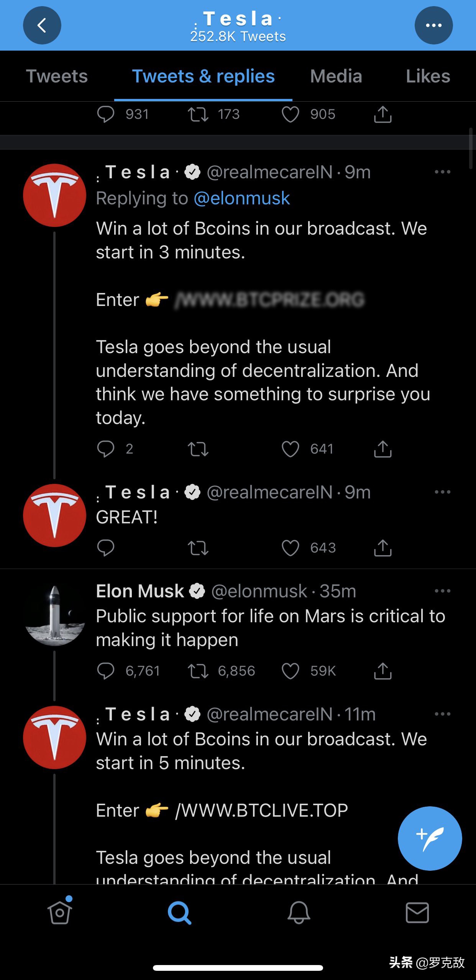Expand options for the "3 minutes" tweet
This screenshot has width=476, height=980.
point(442,172)
